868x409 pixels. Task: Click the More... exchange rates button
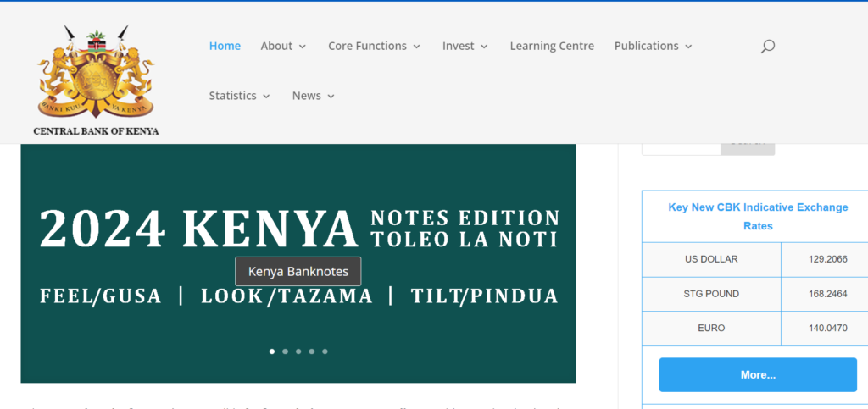(x=757, y=374)
